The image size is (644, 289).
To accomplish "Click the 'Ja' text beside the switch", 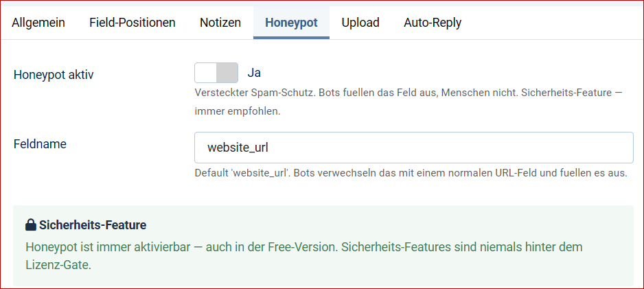I will tap(254, 73).
